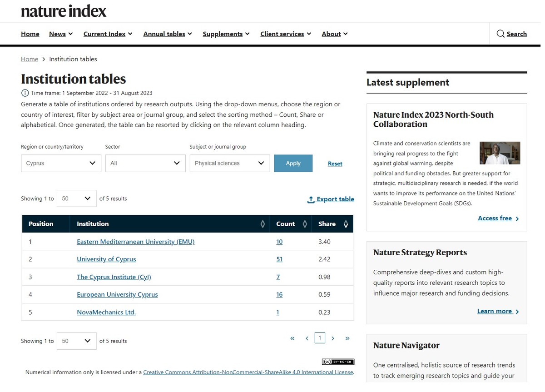
Task: Go to the last page with double-right arrows
Action: click(347, 338)
